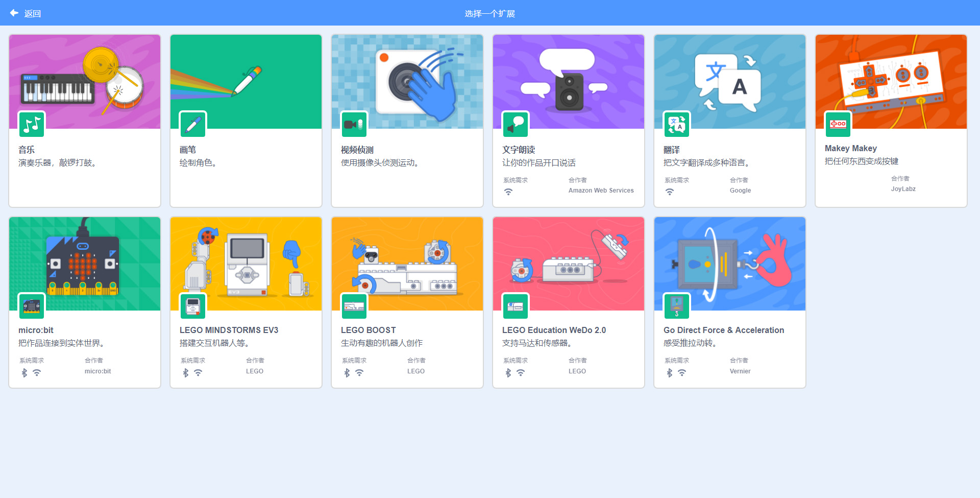Click the Bluetooth icon on micro:bit card
The width and height of the screenshot is (980, 498).
pos(24,373)
